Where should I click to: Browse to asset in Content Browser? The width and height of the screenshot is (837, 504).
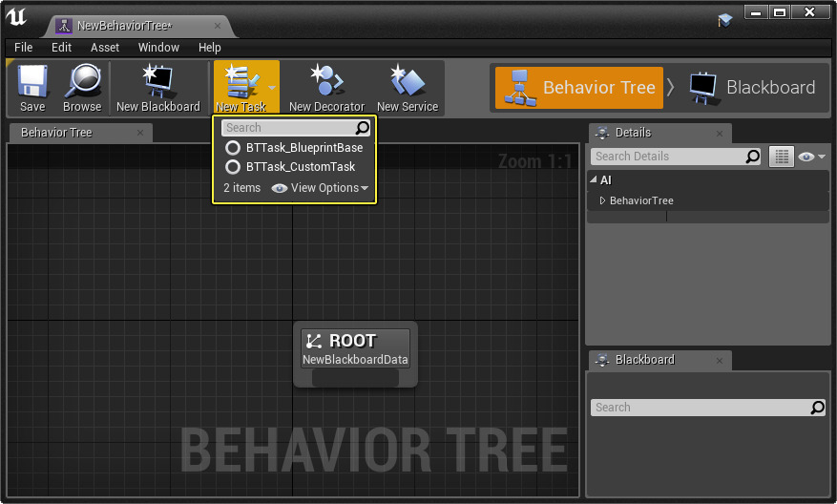click(x=82, y=88)
